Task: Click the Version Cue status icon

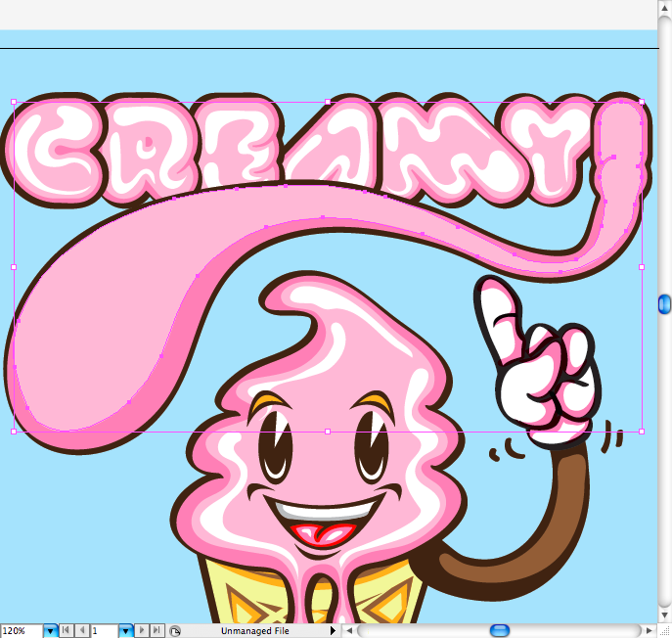Action: pos(174,631)
